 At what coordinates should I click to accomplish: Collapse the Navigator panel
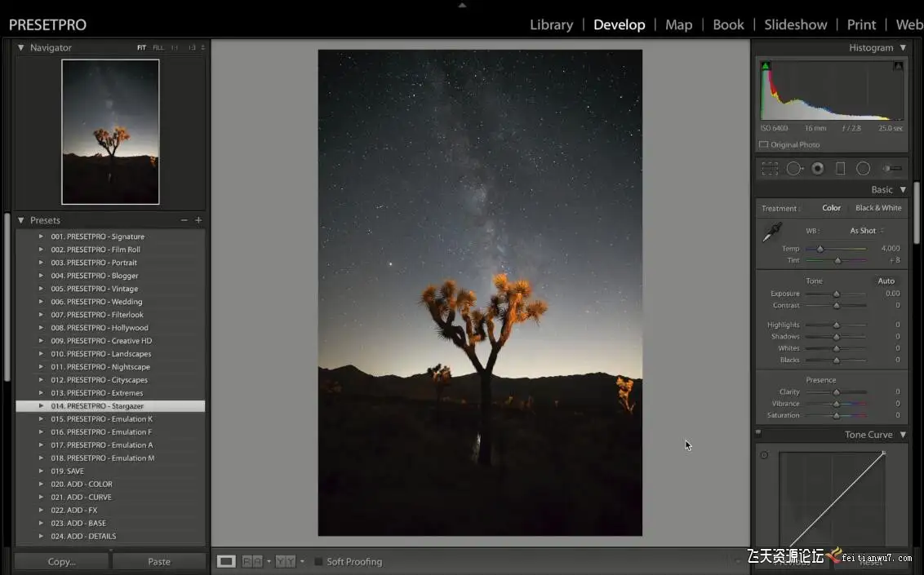pyautogui.click(x=20, y=47)
